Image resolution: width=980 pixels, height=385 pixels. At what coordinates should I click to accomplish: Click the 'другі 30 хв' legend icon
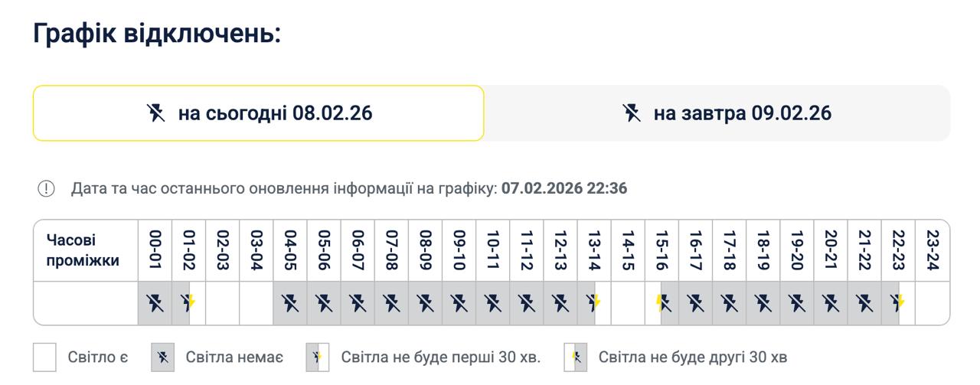click(x=575, y=357)
